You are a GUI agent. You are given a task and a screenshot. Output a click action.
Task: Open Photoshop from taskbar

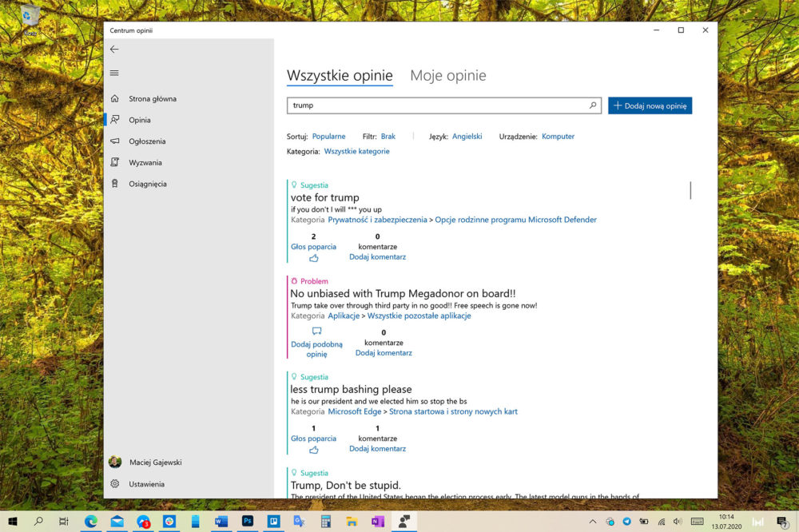pyautogui.click(x=247, y=522)
